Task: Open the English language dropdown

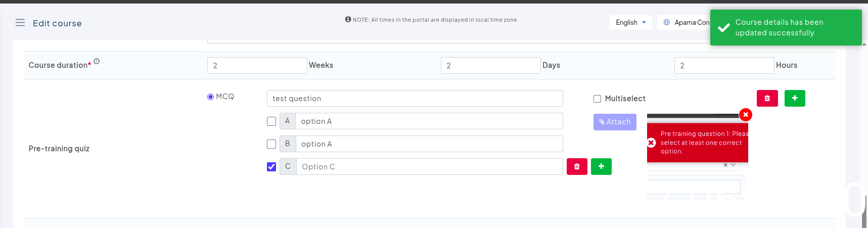Action: pos(630,22)
